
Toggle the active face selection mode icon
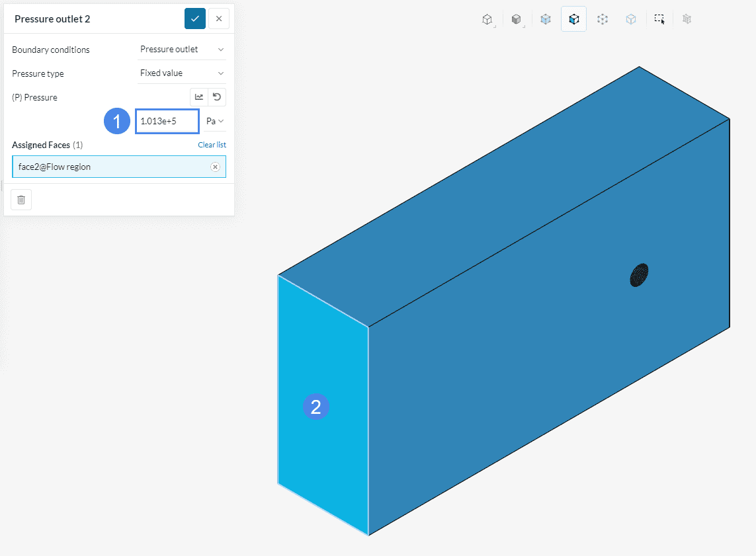pos(573,20)
